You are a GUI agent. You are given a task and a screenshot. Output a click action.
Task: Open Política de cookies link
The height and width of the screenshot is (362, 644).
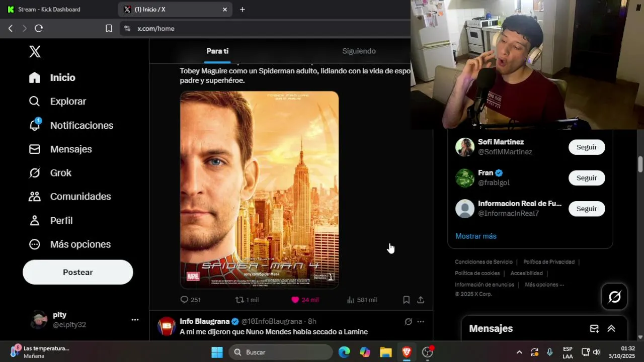pyautogui.click(x=477, y=273)
